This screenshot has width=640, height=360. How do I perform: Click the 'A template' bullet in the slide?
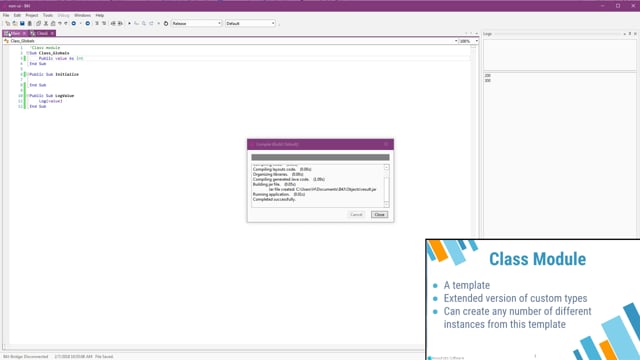pos(467,285)
